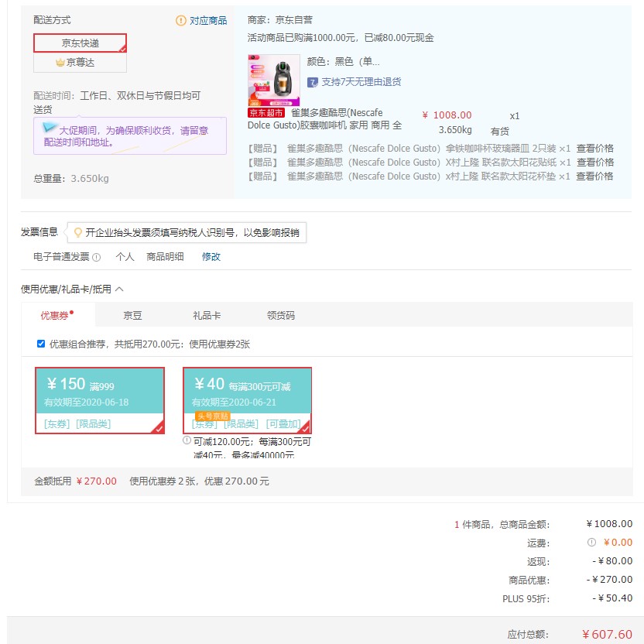Screen dimensions: 644x644
Task: Click info icon next to 电子普通发票
Action: 97,257
